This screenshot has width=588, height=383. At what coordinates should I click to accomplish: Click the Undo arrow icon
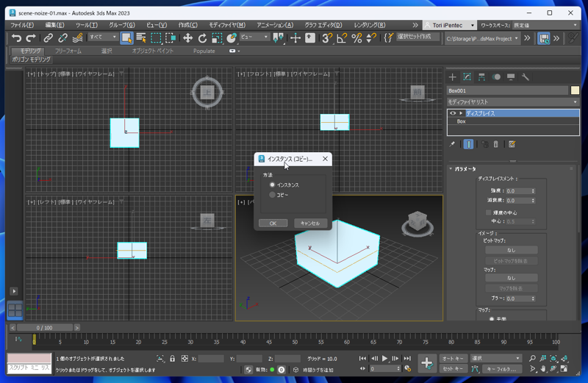[16, 38]
